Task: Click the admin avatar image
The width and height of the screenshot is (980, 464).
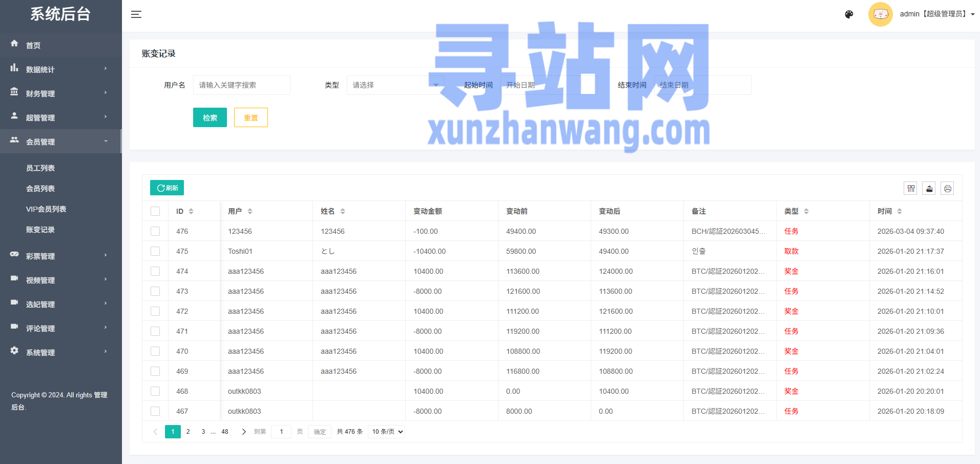Action: point(880,14)
